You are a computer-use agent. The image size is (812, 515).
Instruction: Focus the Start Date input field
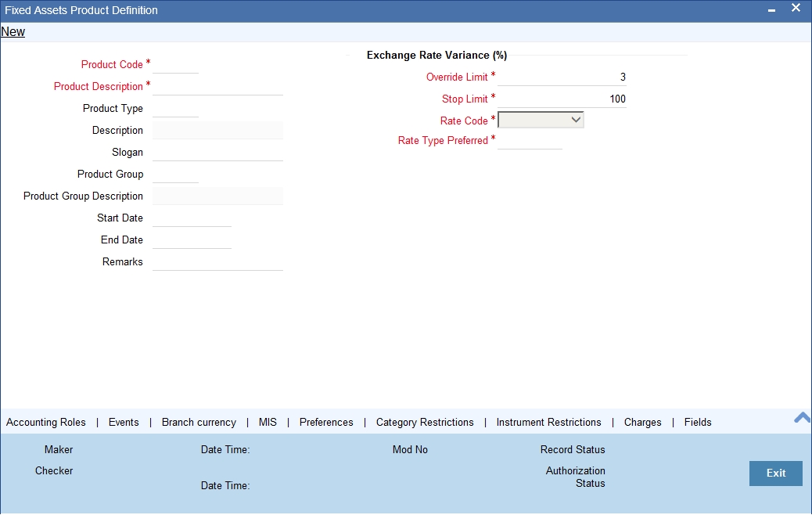tap(192, 218)
